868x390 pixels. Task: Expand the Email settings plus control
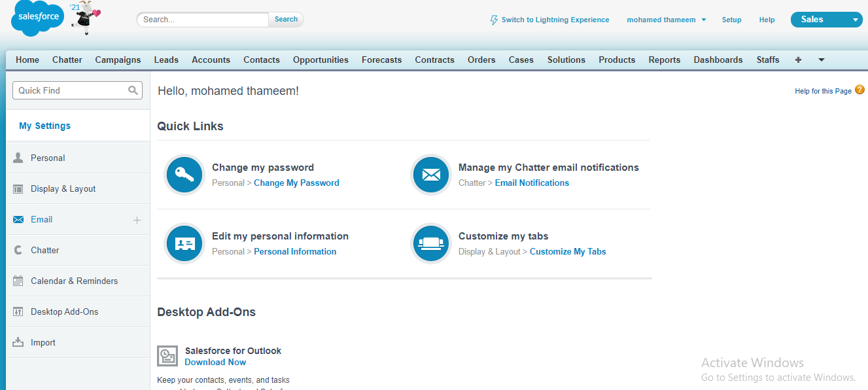137,219
